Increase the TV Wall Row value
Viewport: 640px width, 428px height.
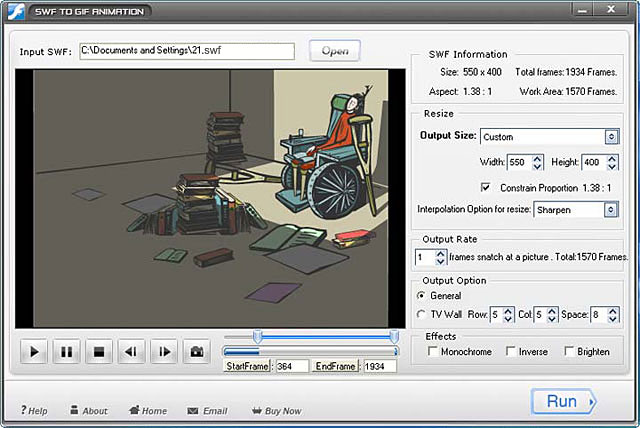click(x=508, y=311)
